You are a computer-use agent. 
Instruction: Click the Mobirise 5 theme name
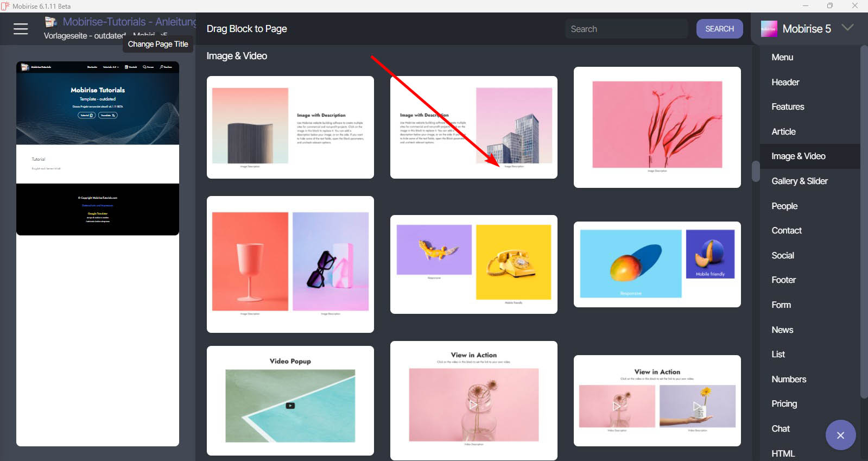tap(807, 29)
